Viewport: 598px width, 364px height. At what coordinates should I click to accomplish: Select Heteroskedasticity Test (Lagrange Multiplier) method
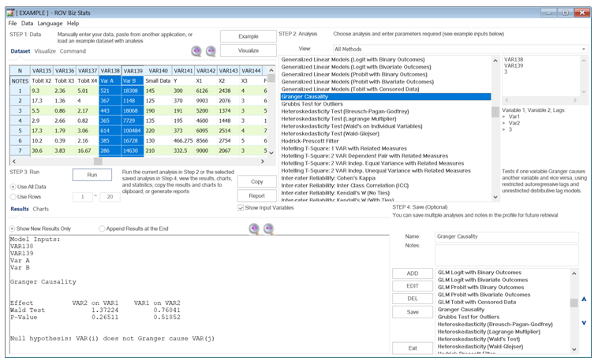[386, 119]
